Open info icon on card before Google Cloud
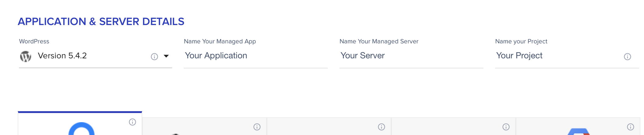The width and height of the screenshot is (644, 135). 506,127
